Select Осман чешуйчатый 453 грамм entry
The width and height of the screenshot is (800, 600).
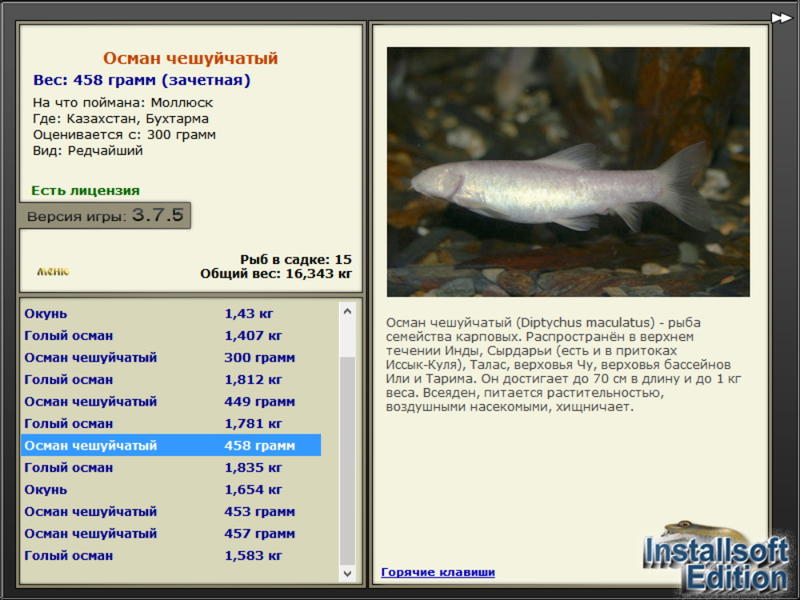[x=171, y=511]
